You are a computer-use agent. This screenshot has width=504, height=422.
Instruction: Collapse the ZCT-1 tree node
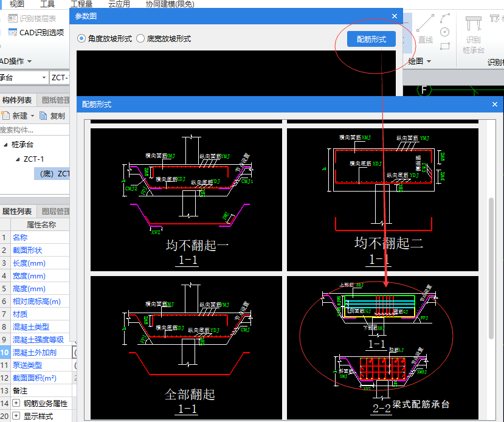18,159
